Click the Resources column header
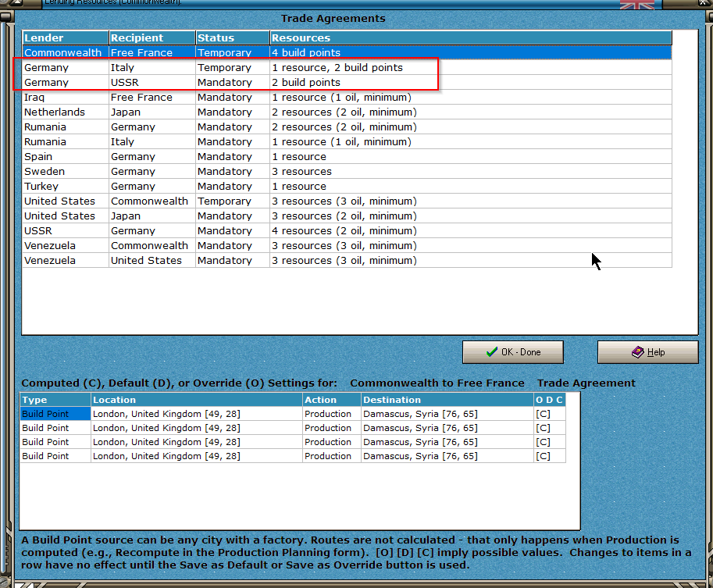Screen dimensions: 713x588 click(471, 37)
